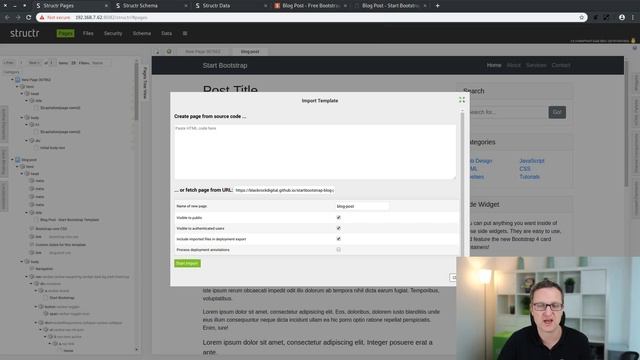Focus the Search for... field in preview
Viewport: 640px width, 360px height.
coord(507,112)
